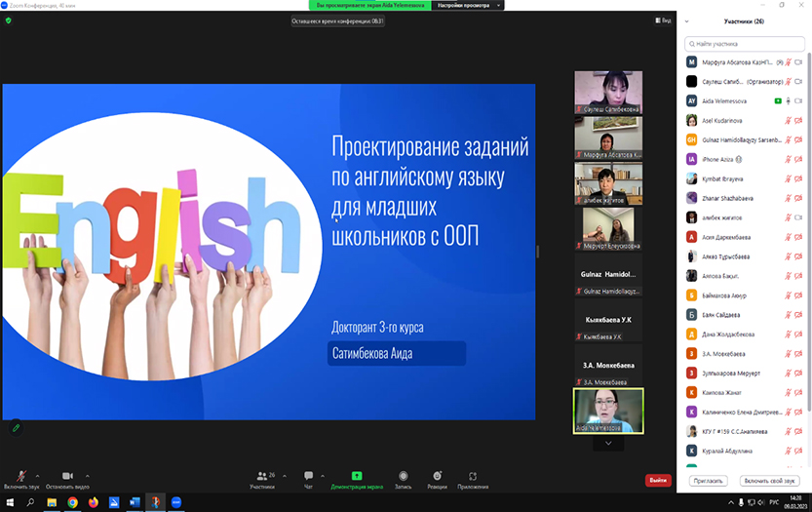Toggle the camera with Остановить видео
The image size is (812, 512).
pos(67,476)
